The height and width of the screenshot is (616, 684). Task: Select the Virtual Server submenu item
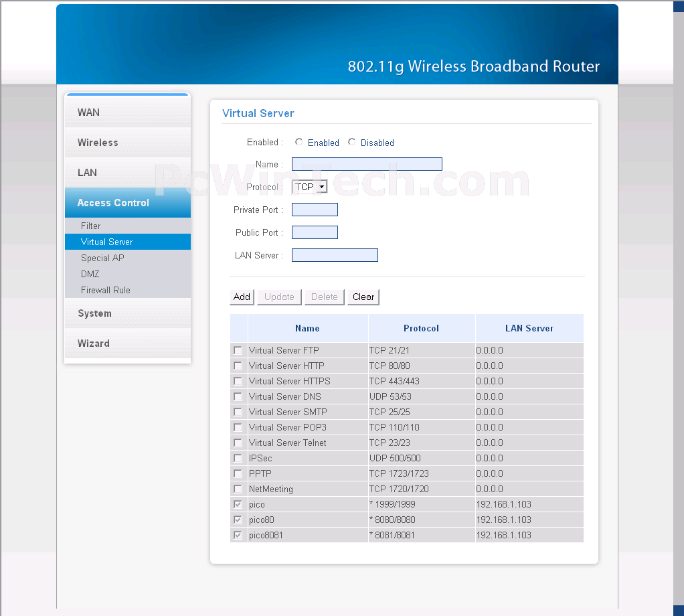[x=127, y=242]
